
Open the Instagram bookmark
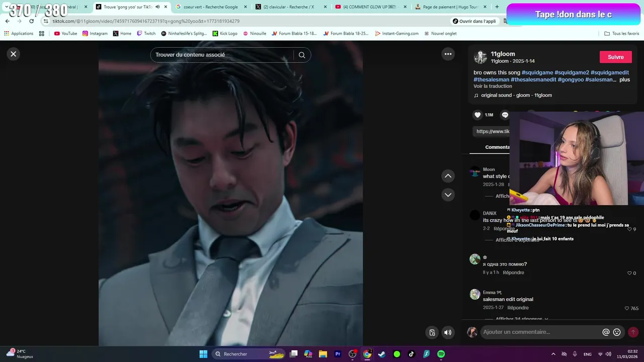pos(95,34)
